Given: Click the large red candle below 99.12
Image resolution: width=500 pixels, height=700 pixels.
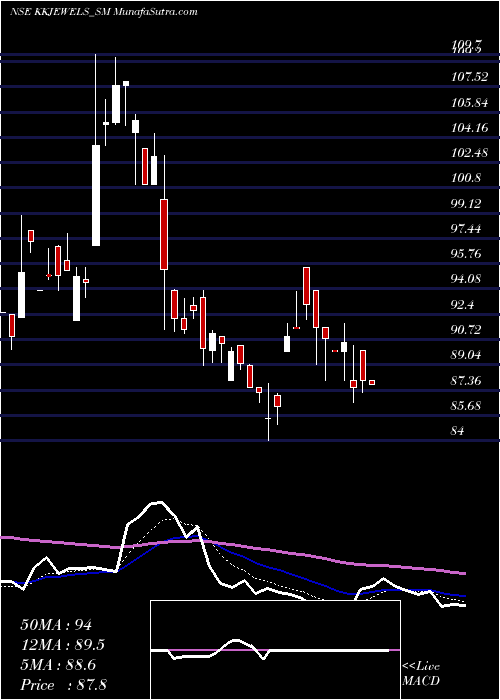Looking at the screenshot, I should click(x=164, y=234).
